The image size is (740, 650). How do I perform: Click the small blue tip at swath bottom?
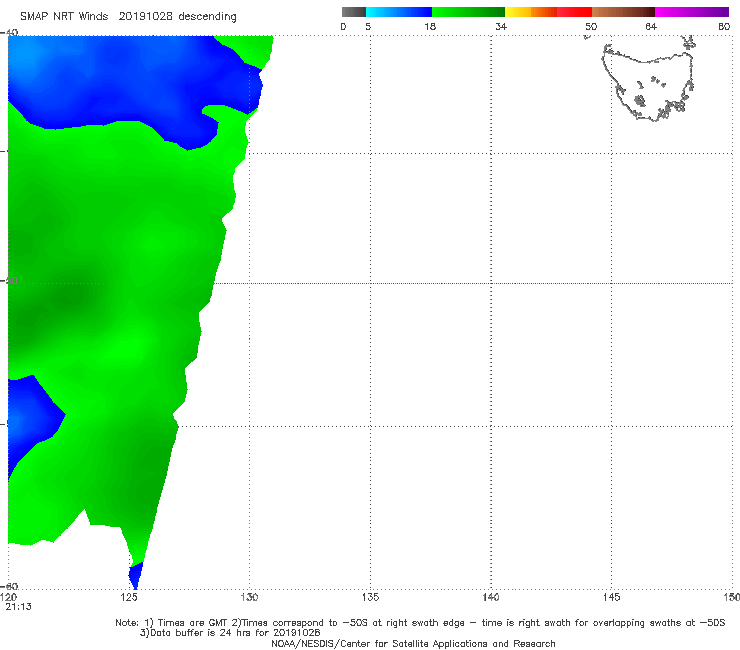(x=136, y=575)
